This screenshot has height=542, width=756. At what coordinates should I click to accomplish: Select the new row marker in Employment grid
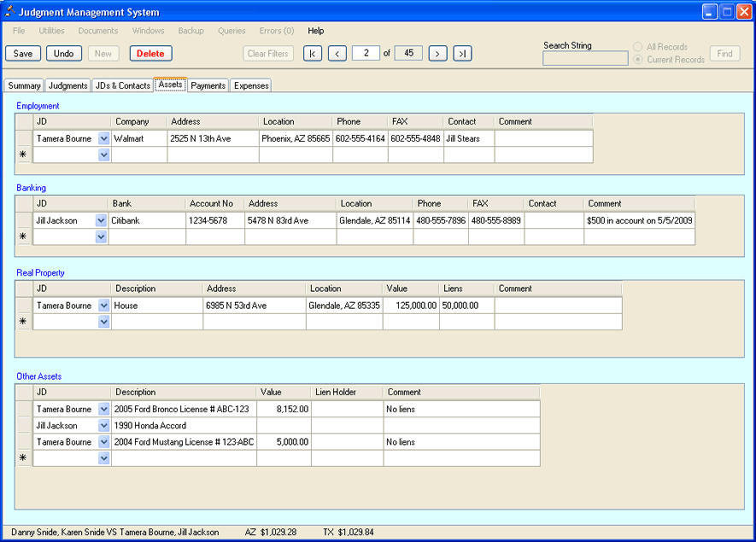23,155
